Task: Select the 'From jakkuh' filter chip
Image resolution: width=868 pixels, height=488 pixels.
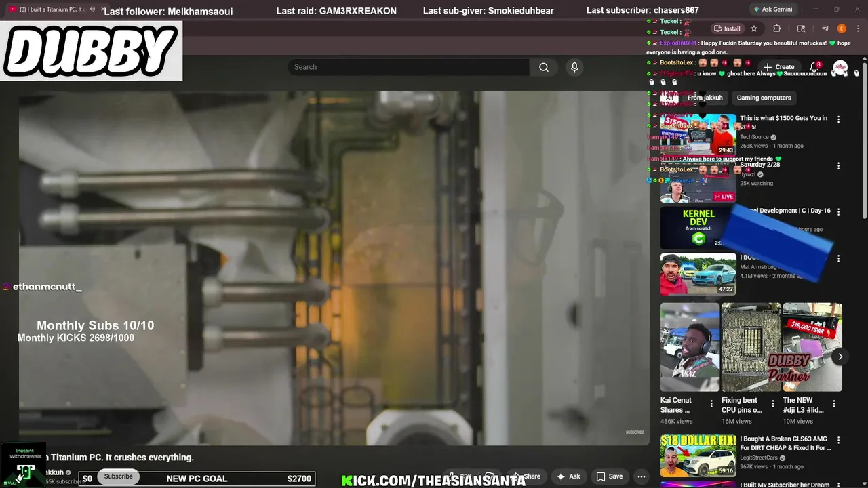Action: click(x=705, y=98)
